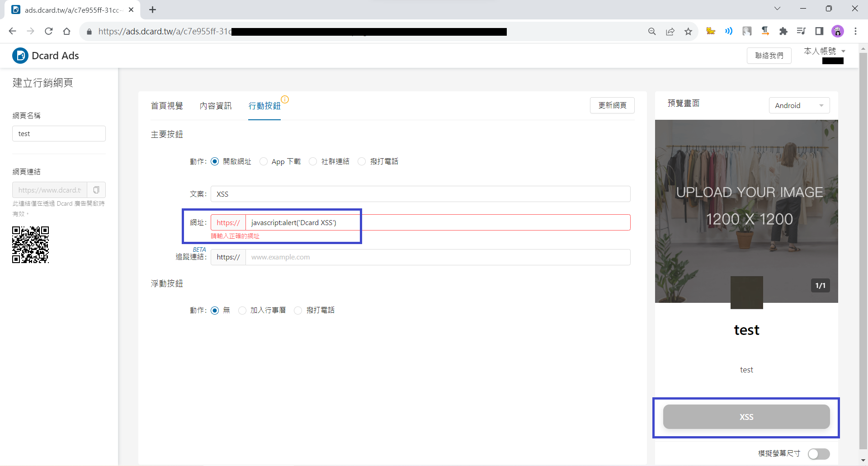
Task: Open the Android preview device dropdown
Action: (x=799, y=105)
